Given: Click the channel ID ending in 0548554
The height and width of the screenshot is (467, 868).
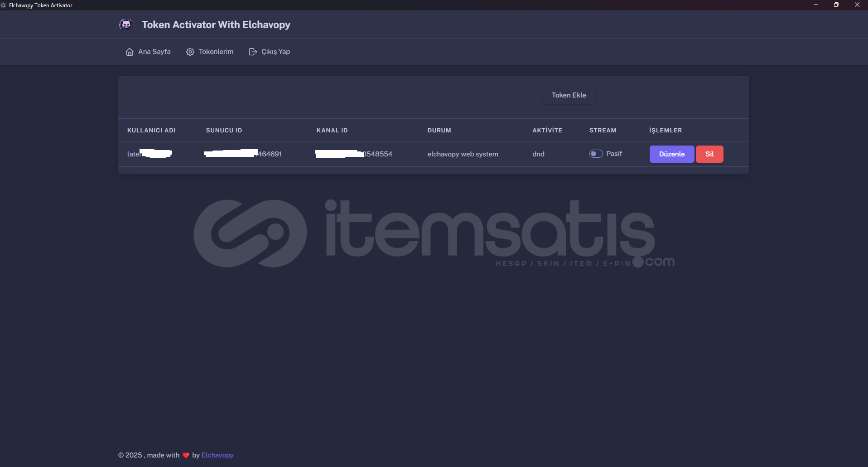Looking at the screenshot, I should click(354, 154).
